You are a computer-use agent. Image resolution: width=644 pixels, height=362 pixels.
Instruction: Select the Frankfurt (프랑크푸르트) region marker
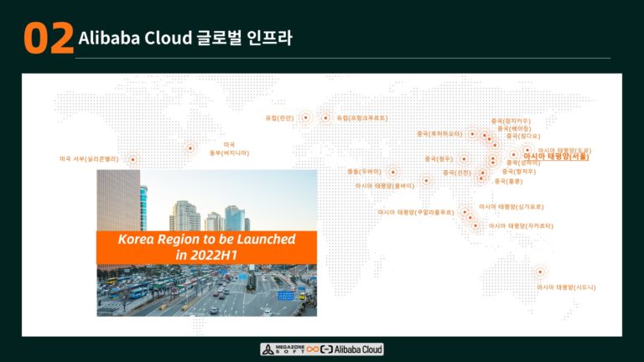325,118
